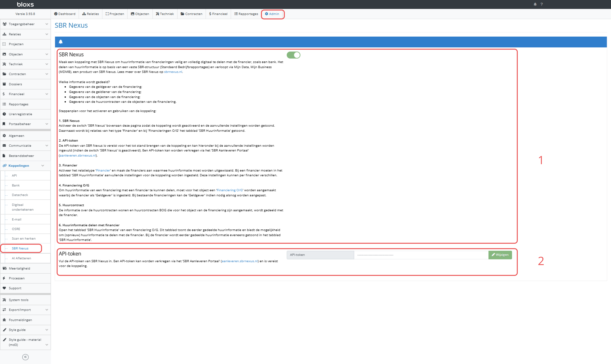Viewport: 611px width, 364px height.
Task: Click the Rapportages list icon in sidebar
Action: [4, 104]
